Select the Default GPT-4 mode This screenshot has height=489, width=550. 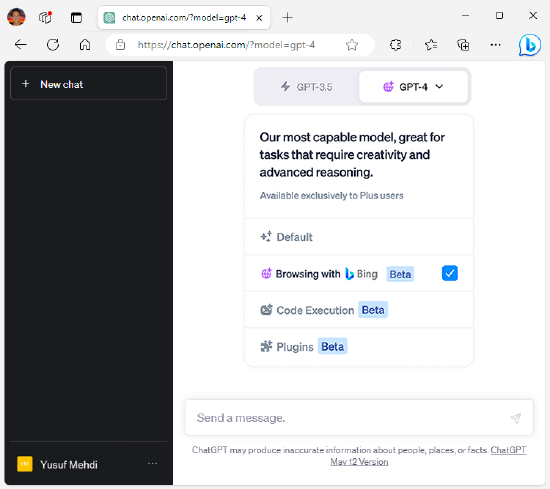pos(359,237)
